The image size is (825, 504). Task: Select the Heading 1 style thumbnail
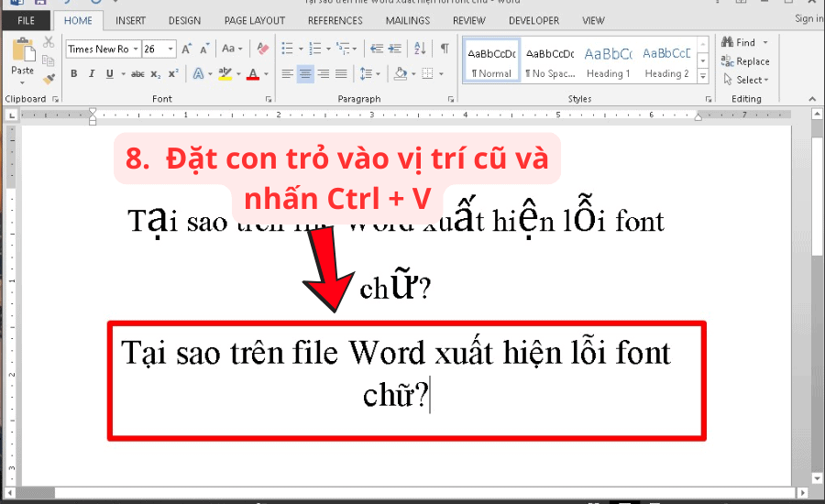coord(608,60)
